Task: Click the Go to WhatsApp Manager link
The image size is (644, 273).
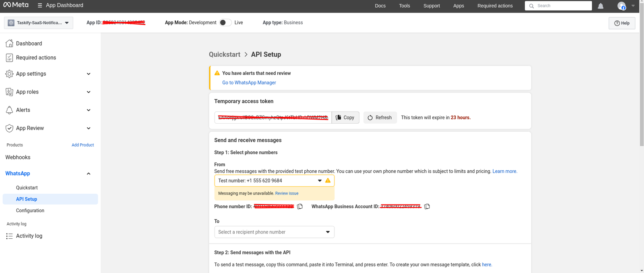Action: point(249,83)
